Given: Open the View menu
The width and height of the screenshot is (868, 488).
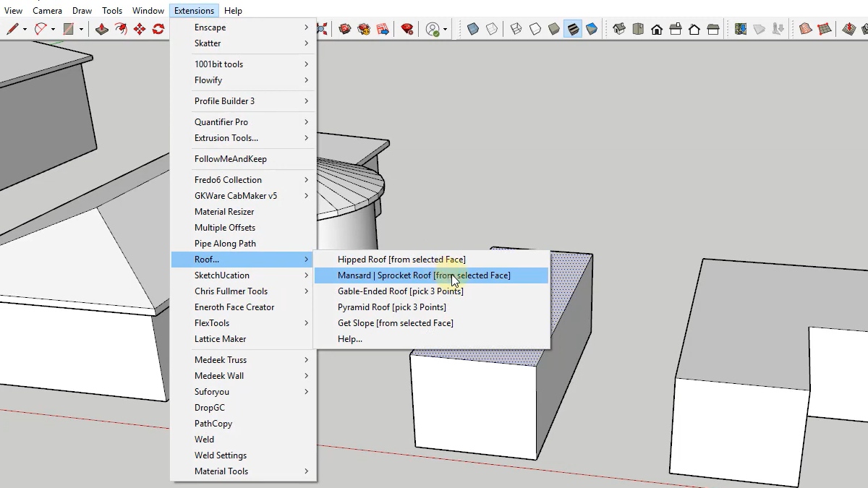Looking at the screenshot, I should pos(13,11).
